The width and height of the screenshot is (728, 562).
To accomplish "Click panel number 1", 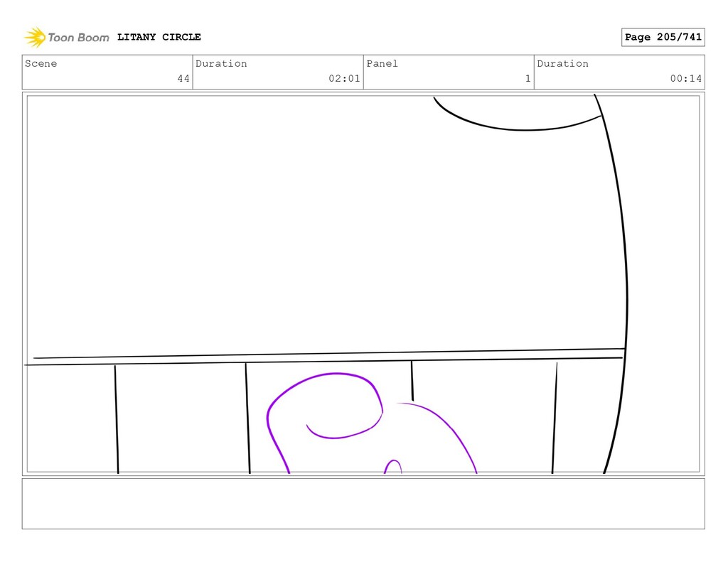I will coord(528,78).
